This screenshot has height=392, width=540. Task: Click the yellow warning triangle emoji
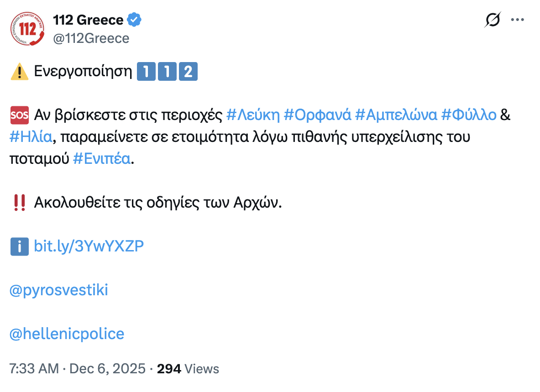click(19, 73)
